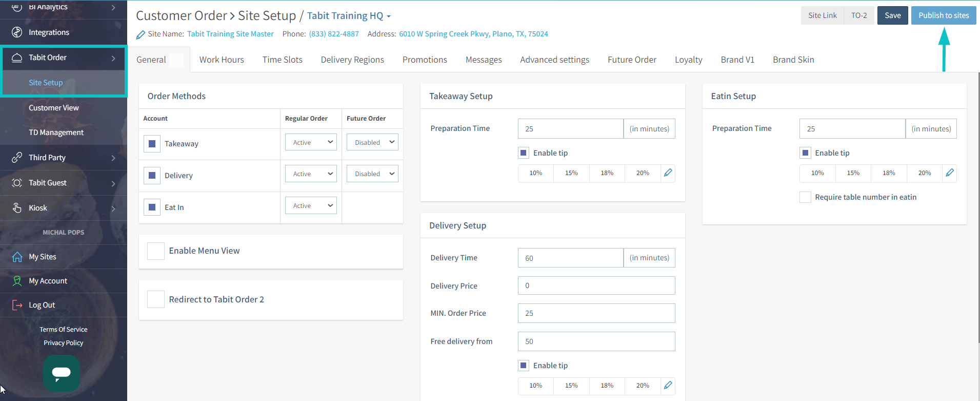This screenshot has width=980, height=401.
Task: Click the Eatin Preparation Time field
Action: tap(852, 129)
